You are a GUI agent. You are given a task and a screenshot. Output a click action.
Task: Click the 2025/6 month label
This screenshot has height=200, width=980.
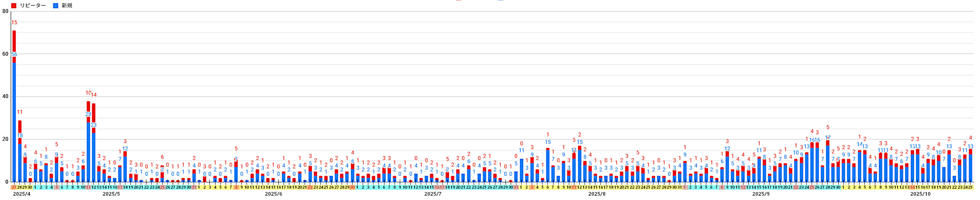(274, 194)
